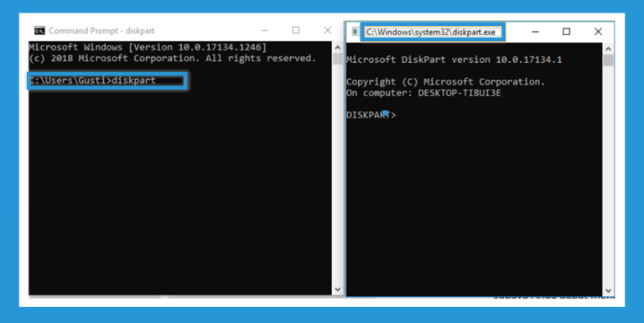The height and width of the screenshot is (323, 644).
Task: Minimize the diskpart.exe window
Action: [x=535, y=32]
